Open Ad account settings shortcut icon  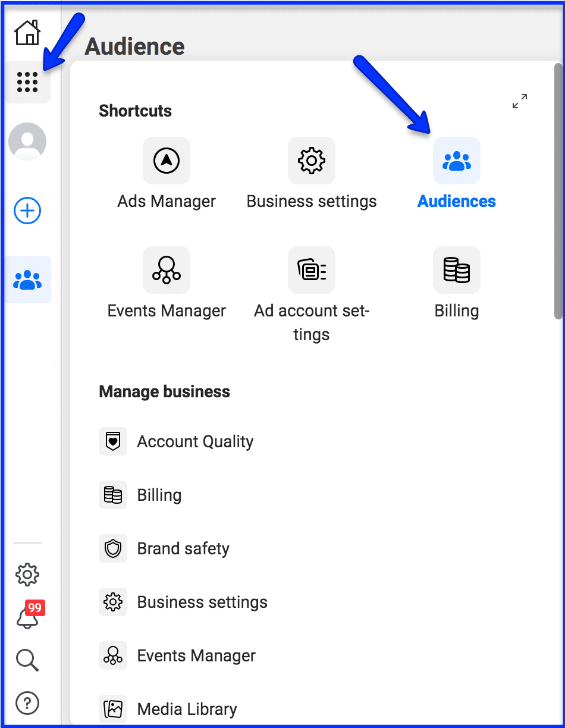point(312,270)
